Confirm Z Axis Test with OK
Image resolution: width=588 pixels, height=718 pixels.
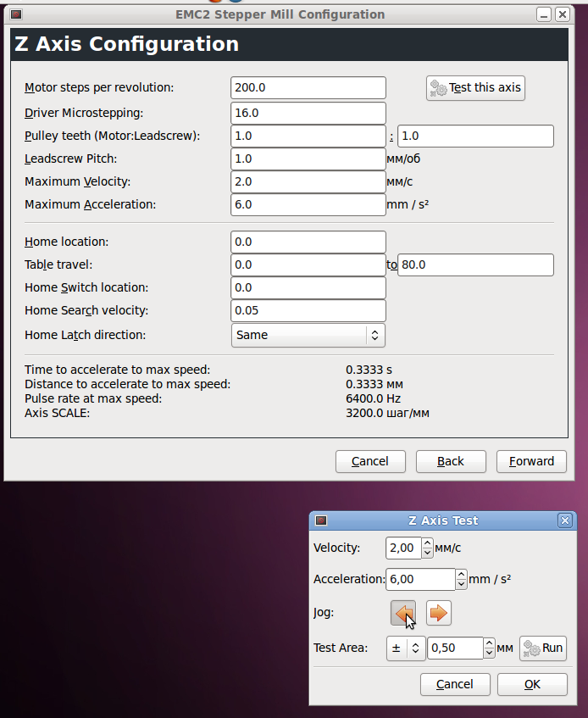click(532, 685)
